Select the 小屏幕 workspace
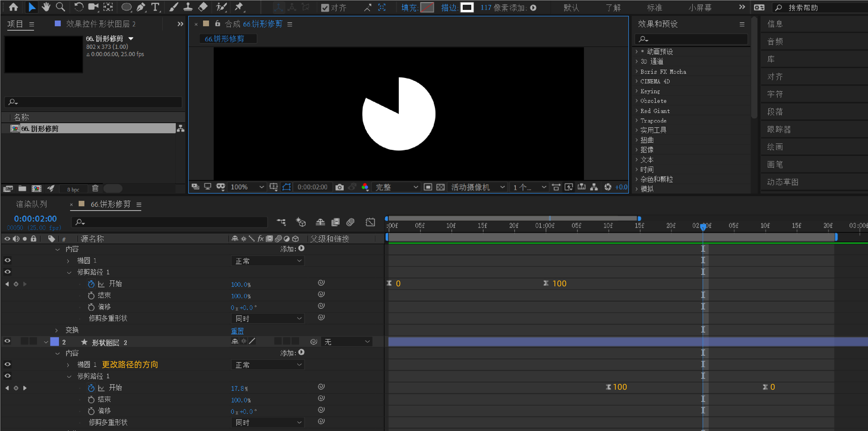 pos(700,8)
